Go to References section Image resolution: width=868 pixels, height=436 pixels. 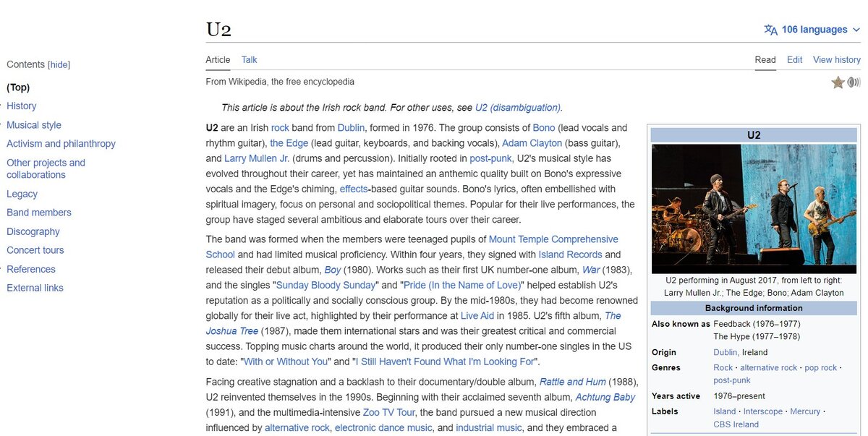(31, 269)
